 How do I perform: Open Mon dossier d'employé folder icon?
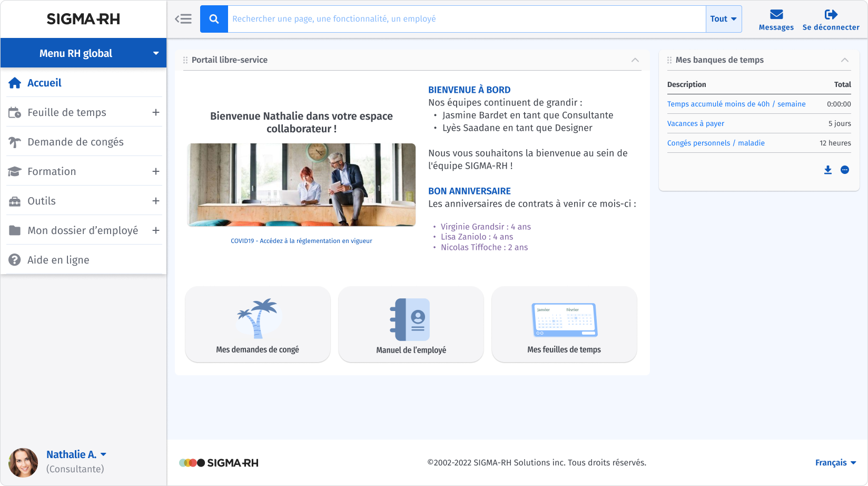(x=14, y=230)
